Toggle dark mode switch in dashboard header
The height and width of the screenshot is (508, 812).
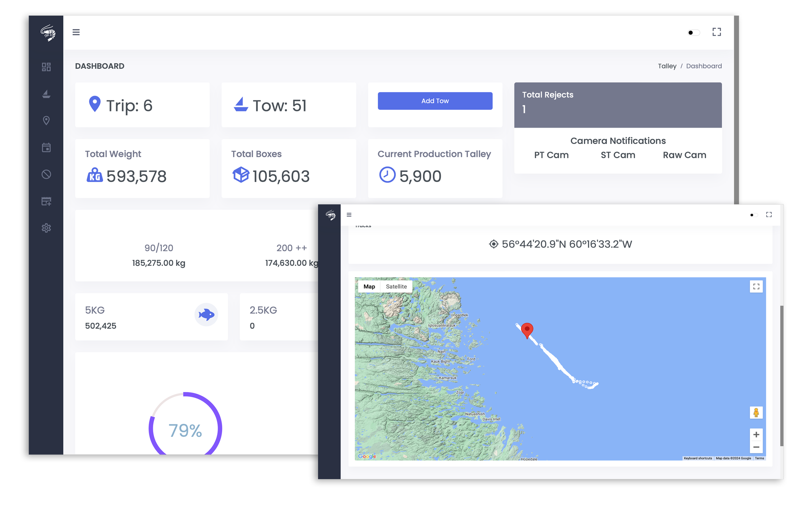(693, 33)
